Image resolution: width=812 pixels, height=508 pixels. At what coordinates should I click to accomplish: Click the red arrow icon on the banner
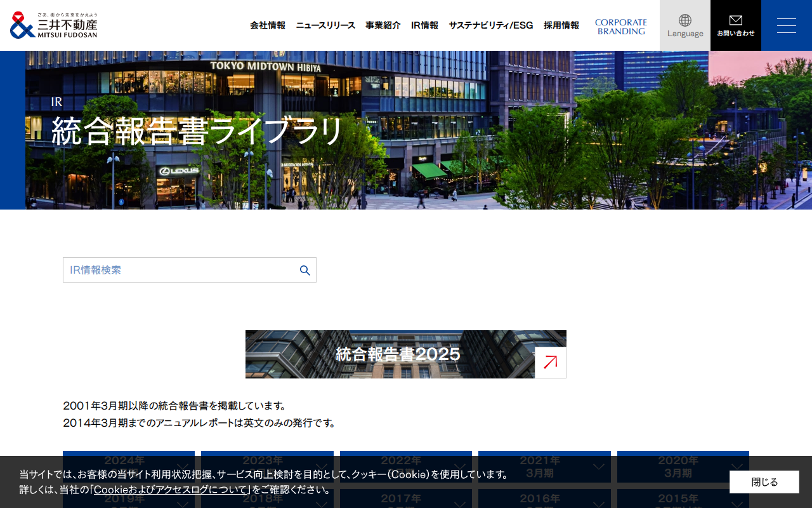[x=551, y=363]
